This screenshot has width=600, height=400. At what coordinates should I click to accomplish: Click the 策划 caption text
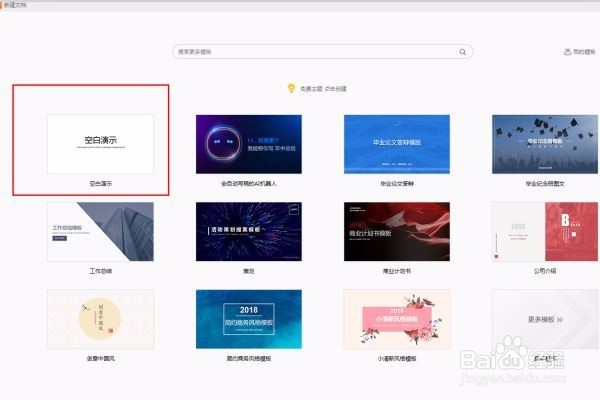pos(249,271)
